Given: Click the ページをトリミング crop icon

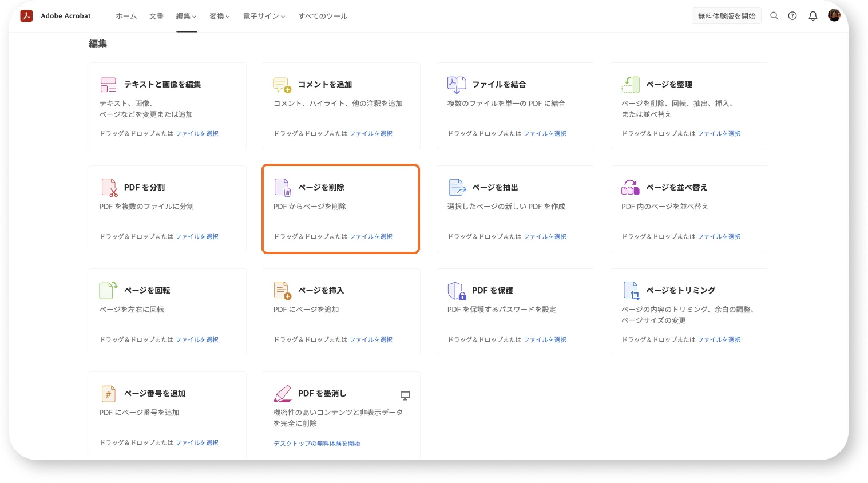Looking at the screenshot, I should [631, 291].
